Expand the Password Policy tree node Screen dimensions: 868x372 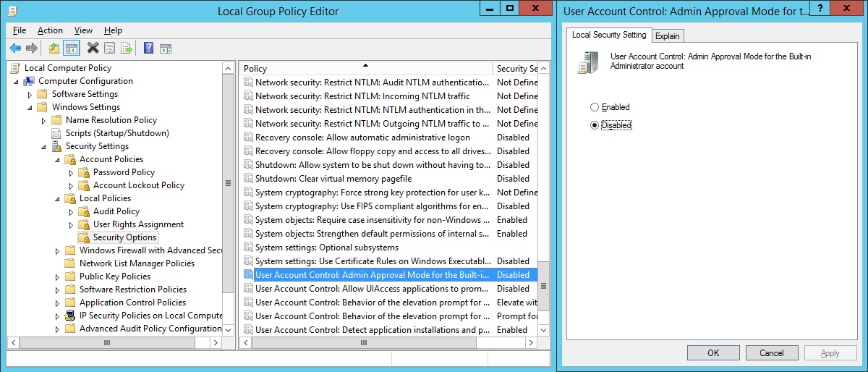click(x=72, y=173)
